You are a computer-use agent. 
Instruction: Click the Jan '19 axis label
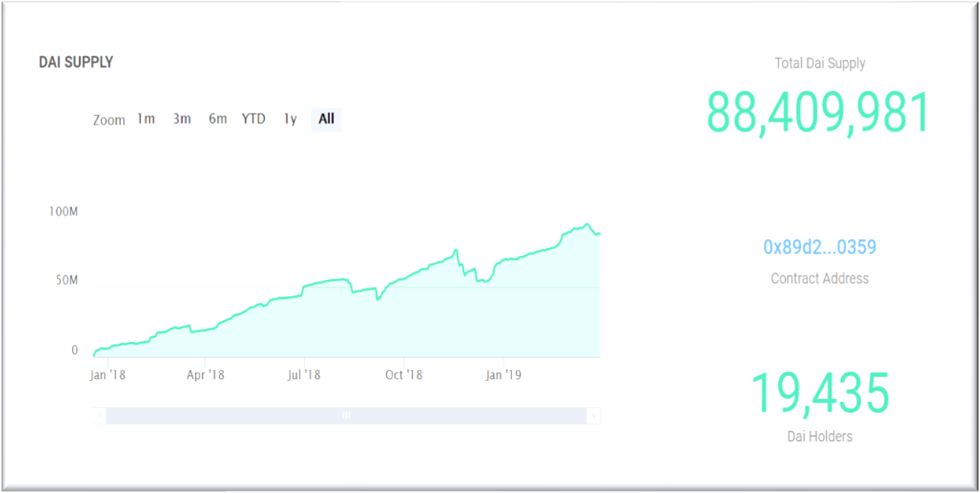[504, 375]
